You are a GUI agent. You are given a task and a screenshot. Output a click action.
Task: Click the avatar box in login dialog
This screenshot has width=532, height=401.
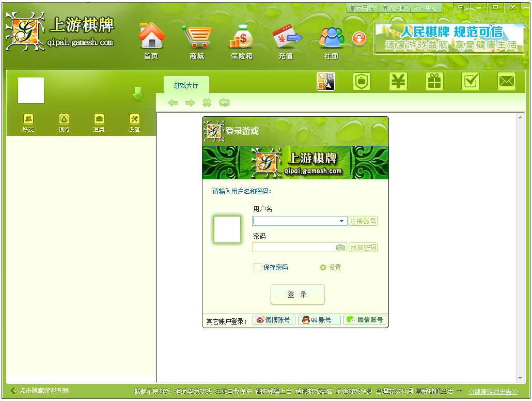(x=227, y=229)
